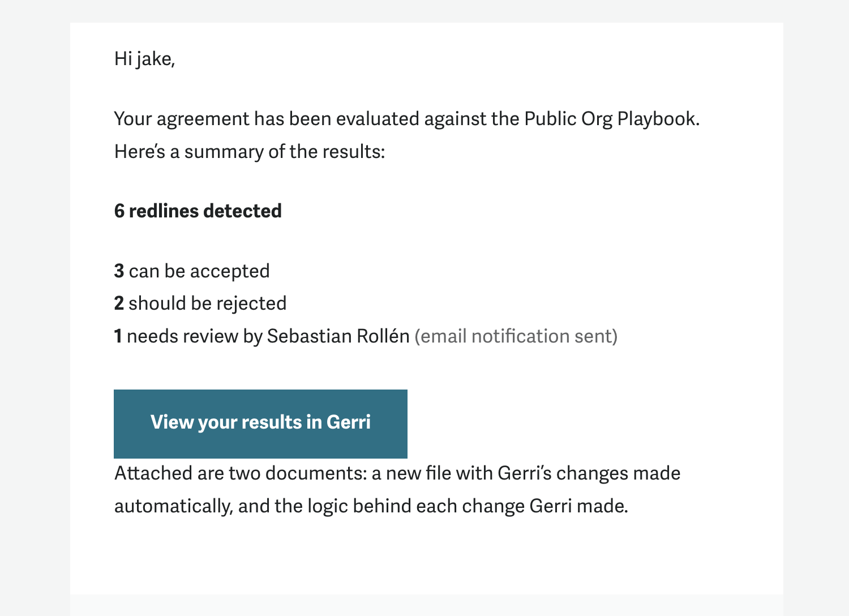Click the View your results in Gerri button
The width and height of the screenshot is (849, 616).
[260, 423]
